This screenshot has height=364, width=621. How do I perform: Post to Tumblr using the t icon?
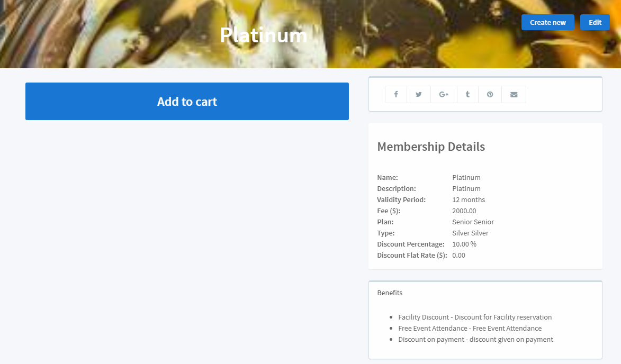click(467, 95)
